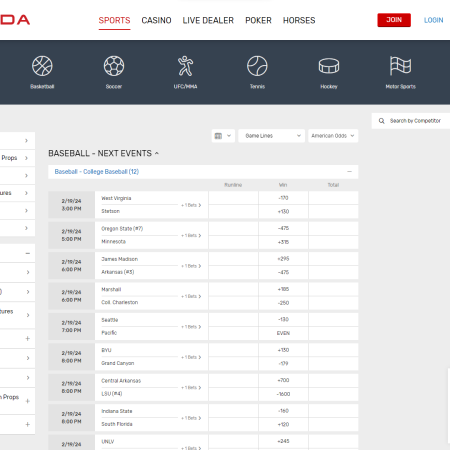
Task: Expand bets for BYU vs Grand Canyon
Action: (191, 357)
